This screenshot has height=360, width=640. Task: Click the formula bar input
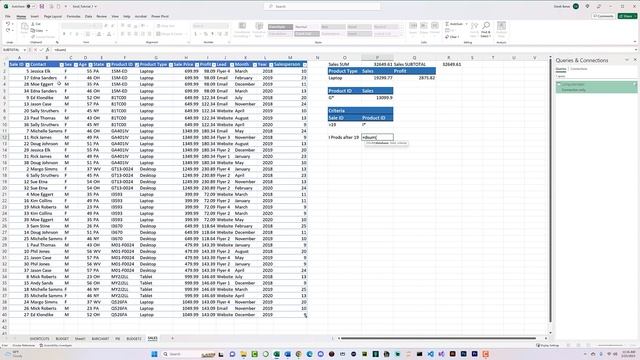(x=343, y=50)
